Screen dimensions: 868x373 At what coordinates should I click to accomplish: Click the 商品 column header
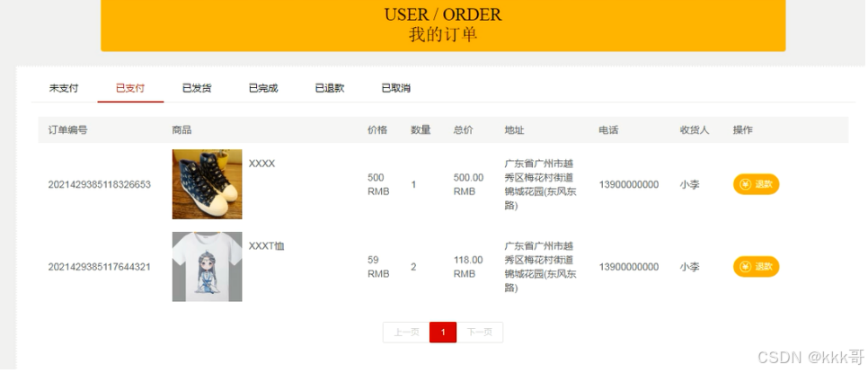pos(182,130)
